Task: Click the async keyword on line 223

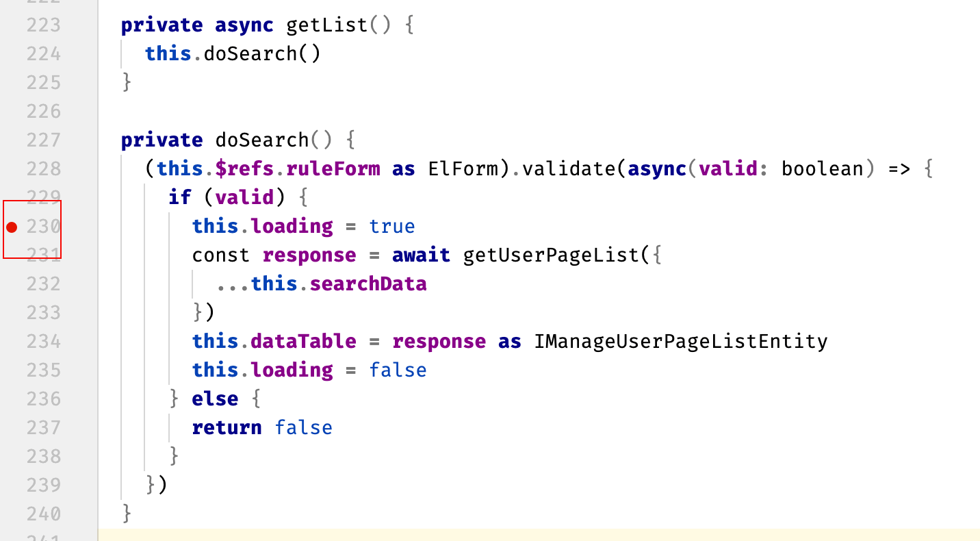Action: (244, 26)
